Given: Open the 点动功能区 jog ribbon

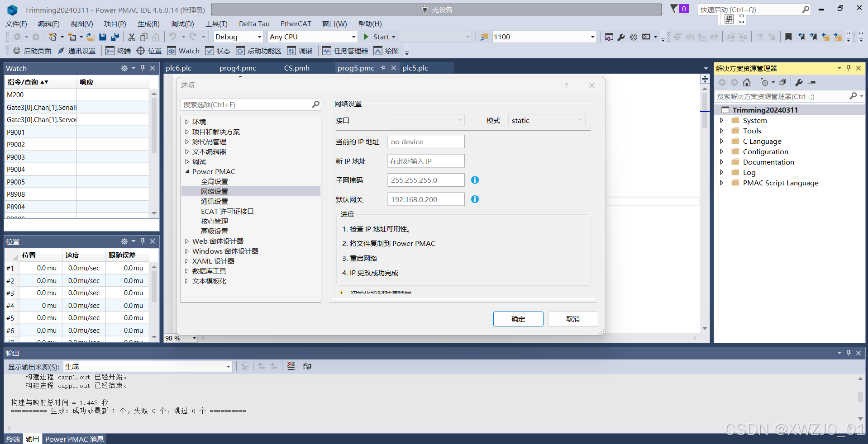Looking at the screenshot, I should point(258,51).
